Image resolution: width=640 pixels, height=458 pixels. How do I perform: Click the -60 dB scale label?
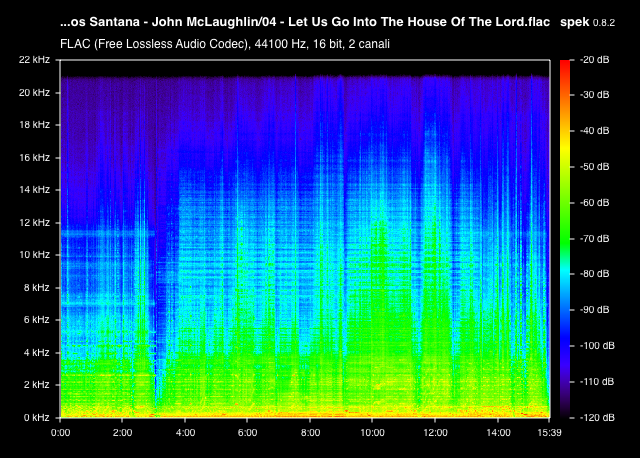tap(595, 202)
